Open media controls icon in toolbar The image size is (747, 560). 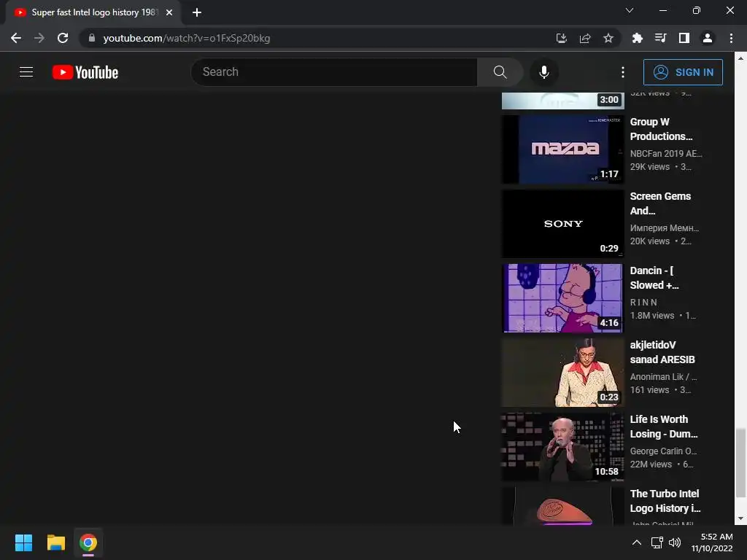tap(661, 38)
